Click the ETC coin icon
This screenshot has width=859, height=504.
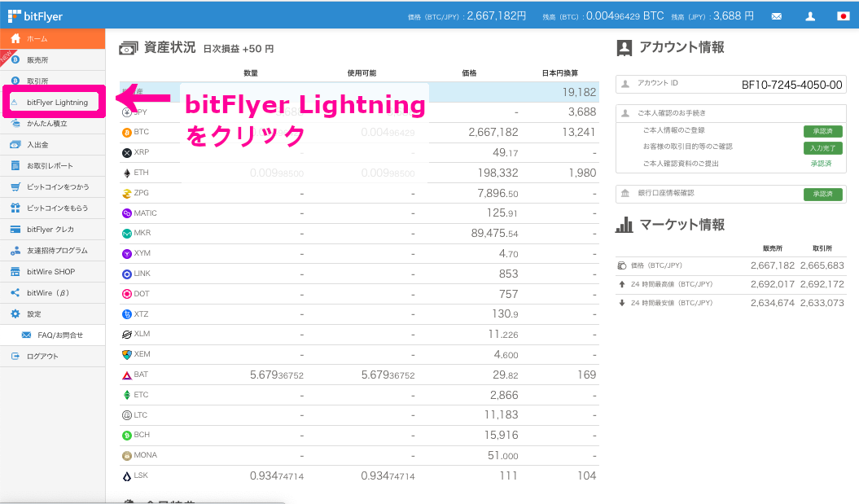(126, 395)
